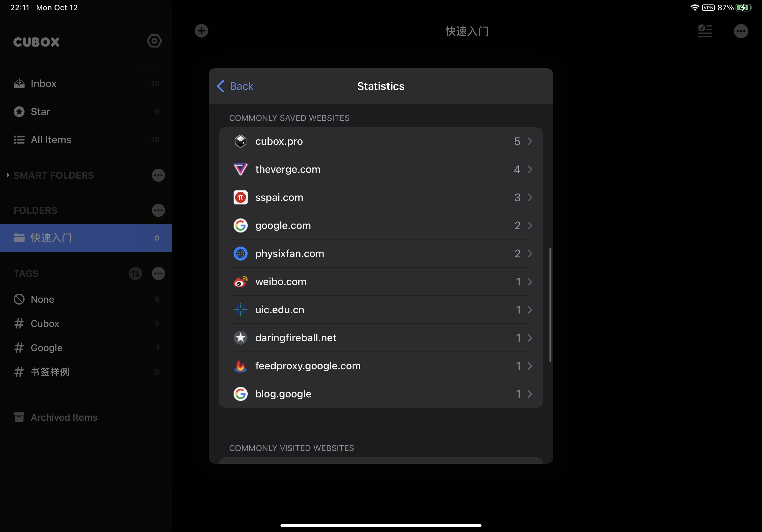Open Tags section more options
This screenshot has width=762, height=532.
click(158, 274)
